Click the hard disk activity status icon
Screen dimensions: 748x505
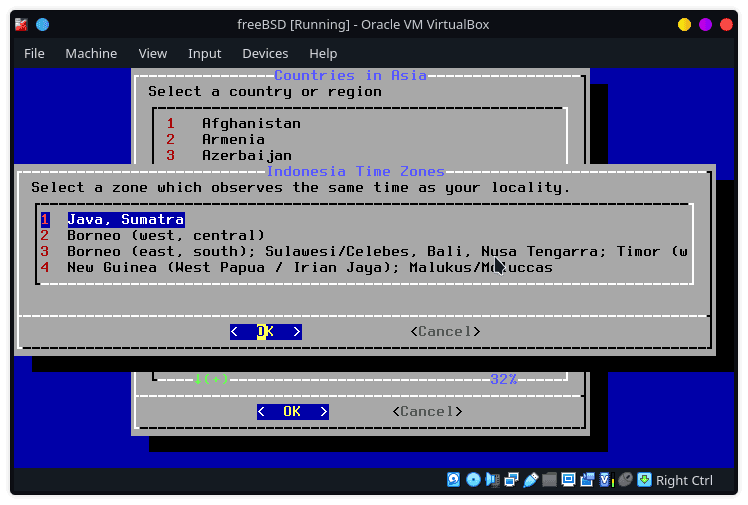(453, 480)
